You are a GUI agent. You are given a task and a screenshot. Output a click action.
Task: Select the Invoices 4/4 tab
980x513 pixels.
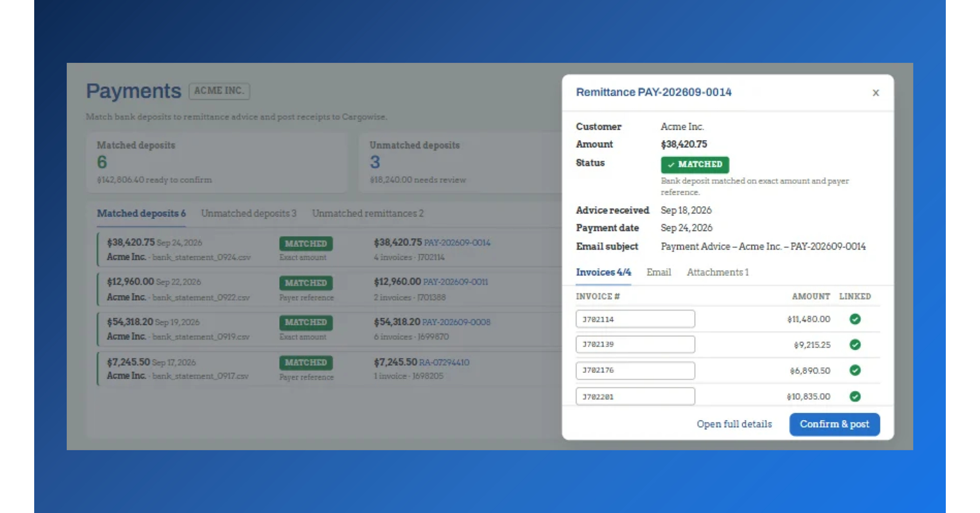pyautogui.click(x=603, y=273)
